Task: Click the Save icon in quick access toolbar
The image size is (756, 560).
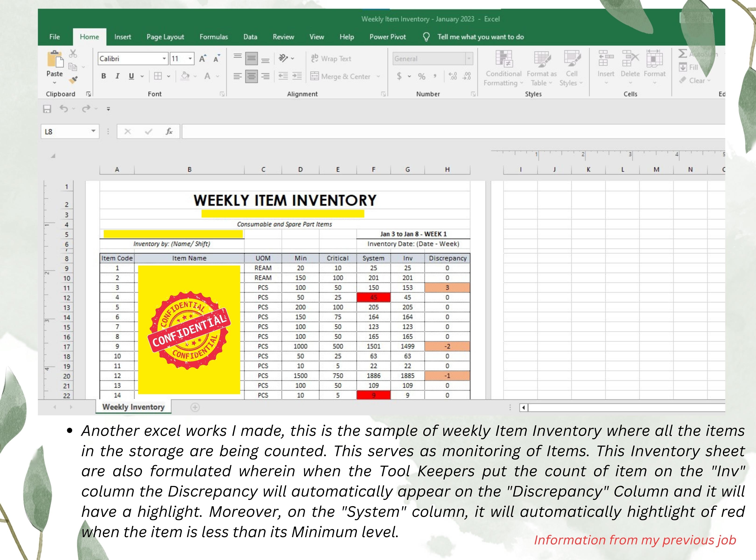Action: [x=47, y=109]
